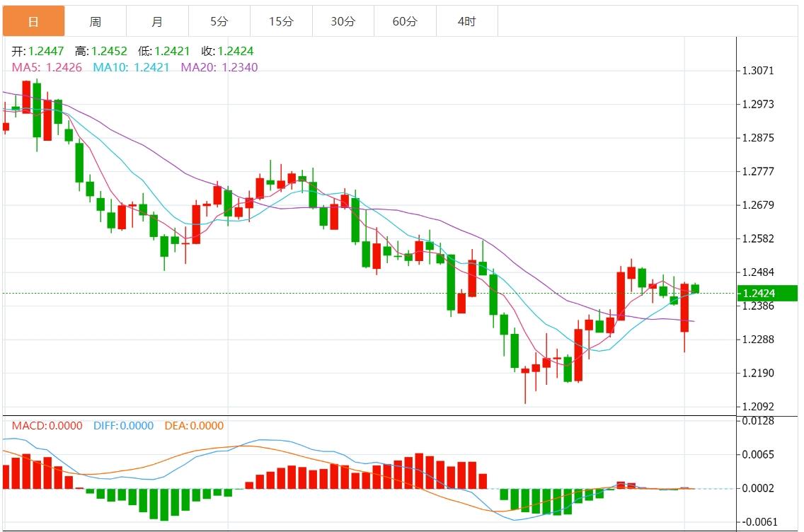Click the 0.0065 MACD axis label
Screen dimensions: 804x532
point(759,455)
